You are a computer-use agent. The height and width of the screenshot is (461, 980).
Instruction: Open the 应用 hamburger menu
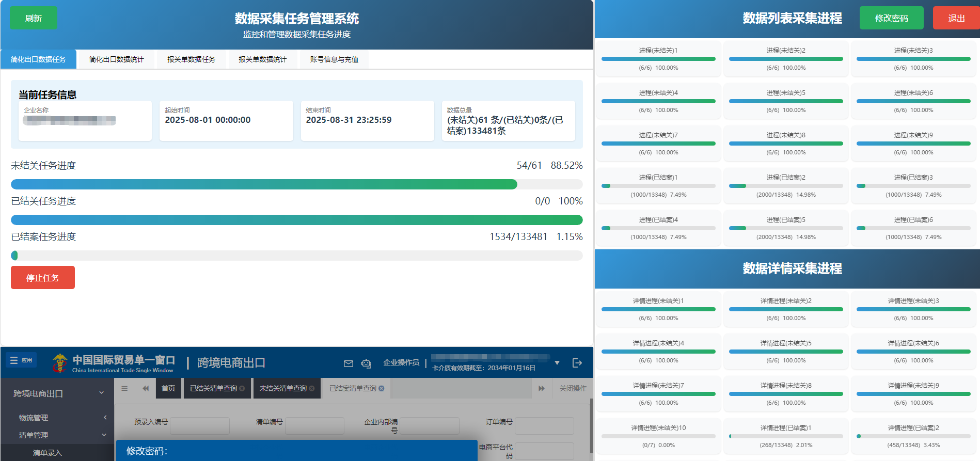point(21,360)
